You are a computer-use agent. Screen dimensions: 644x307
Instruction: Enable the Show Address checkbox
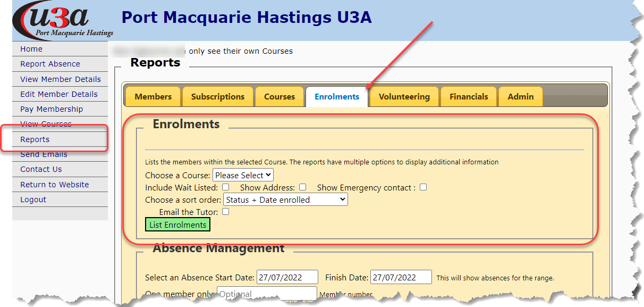(302, 187)
